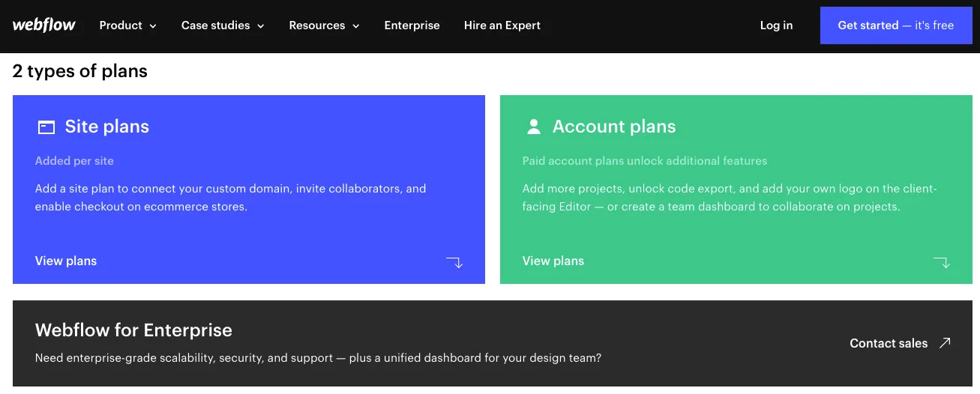
Task: Open the Case studies menu
Action: tap(223, 25)
